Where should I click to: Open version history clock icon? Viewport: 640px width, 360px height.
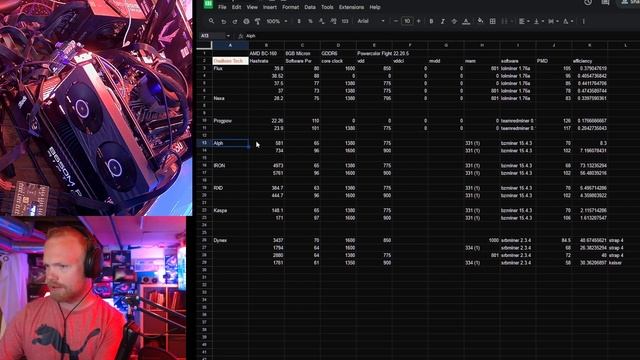click(x=588, y=2)
